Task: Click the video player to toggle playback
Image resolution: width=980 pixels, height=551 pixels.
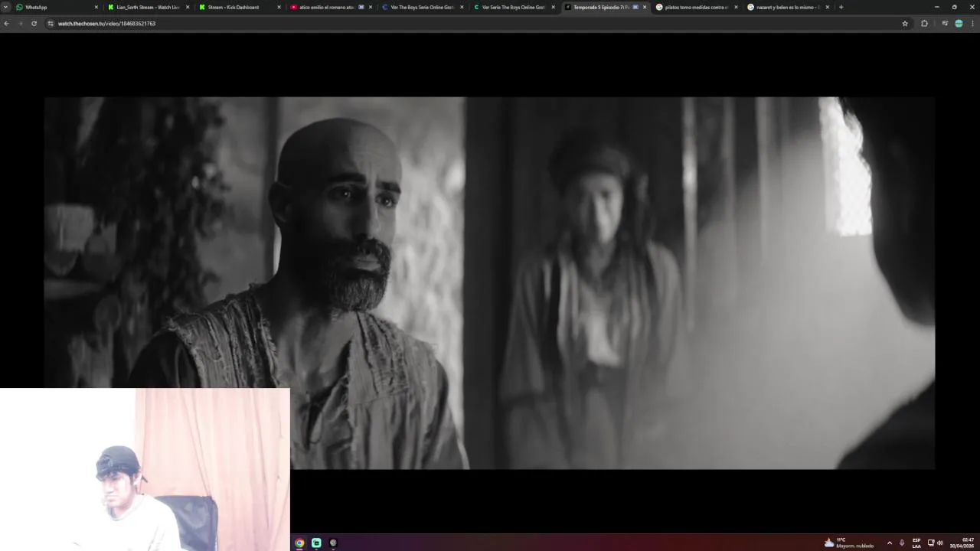Action: click(489, 282)
